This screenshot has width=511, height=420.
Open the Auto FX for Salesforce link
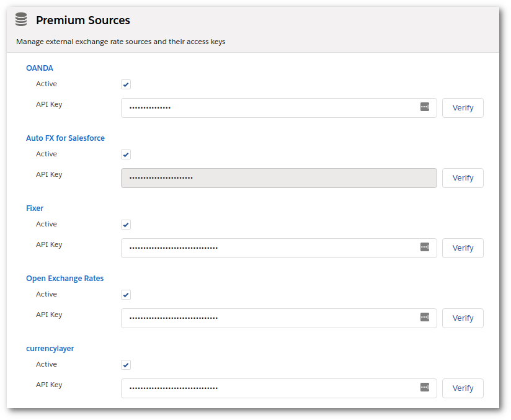(65, 138)
